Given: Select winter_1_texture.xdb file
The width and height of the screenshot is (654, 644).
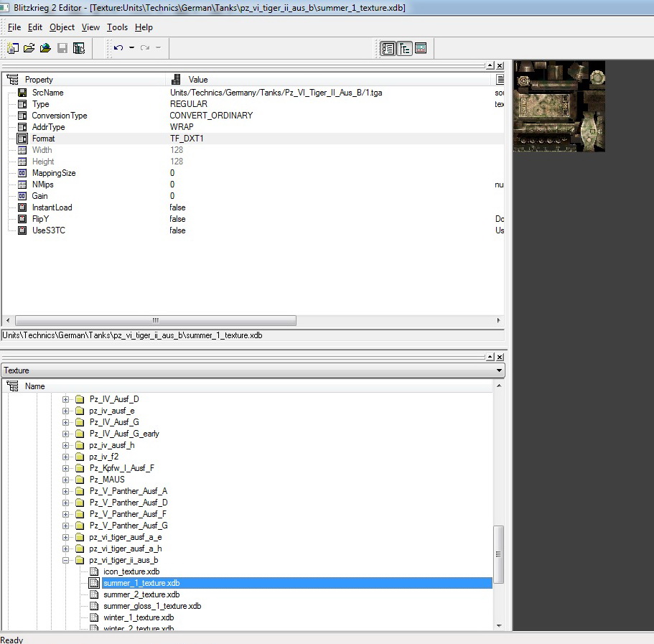Looking at the screenshot, I should pyautogui.click(x=139, y=617).
